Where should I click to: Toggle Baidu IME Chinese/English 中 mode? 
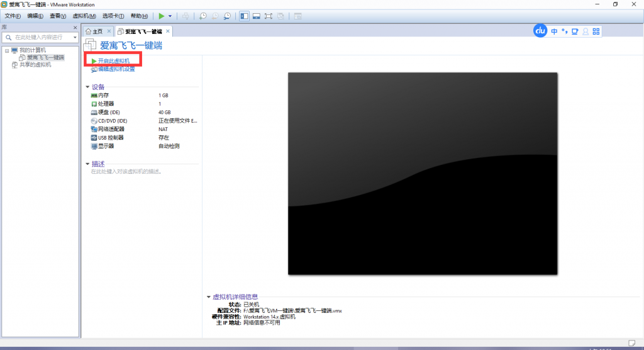pyautogui.click(x=554, y=31)
